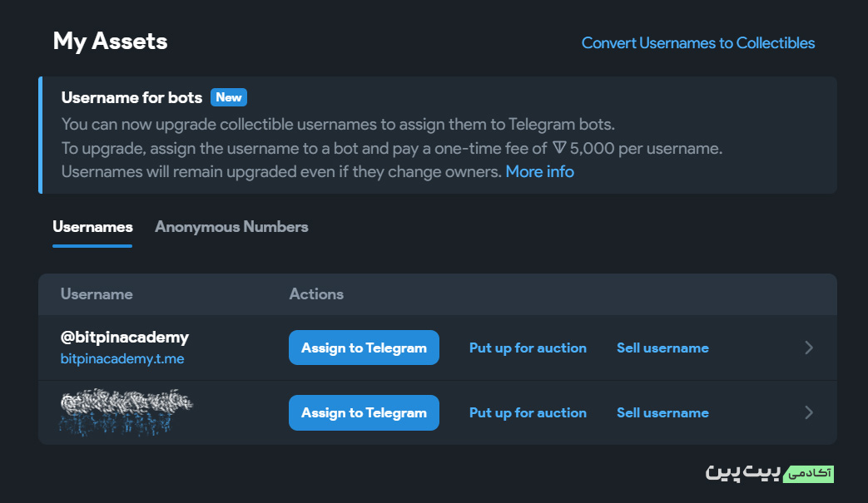868x503 pixels.
Task: Open Convert Usernames to Collectibles link
Action: [697, 43]
